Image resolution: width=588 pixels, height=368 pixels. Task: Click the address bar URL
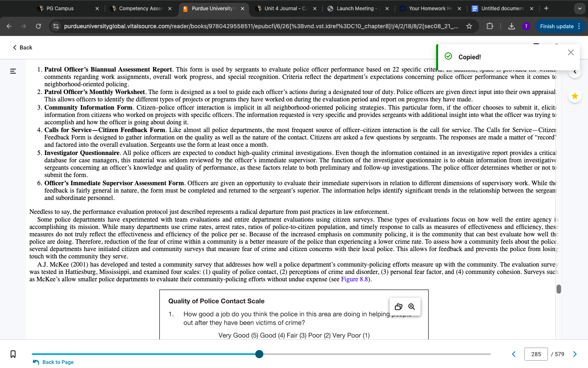[x=261, y=26]
